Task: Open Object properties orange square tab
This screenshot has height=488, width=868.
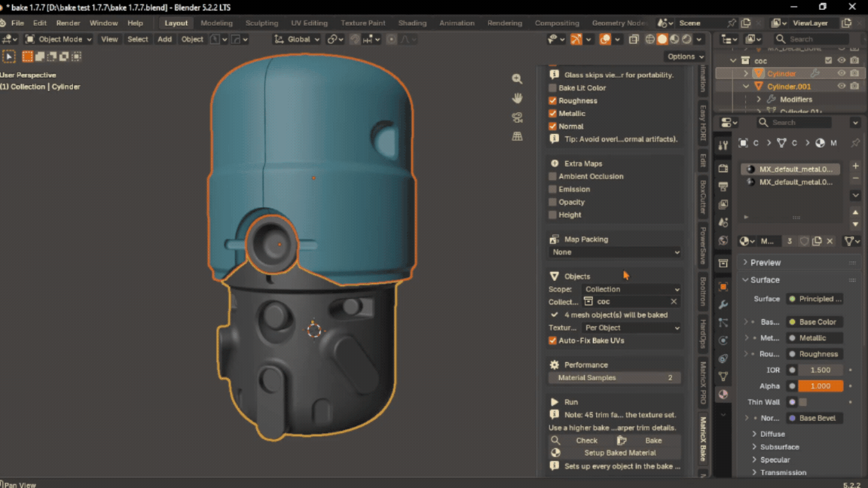Action: (x=723, y=287)
